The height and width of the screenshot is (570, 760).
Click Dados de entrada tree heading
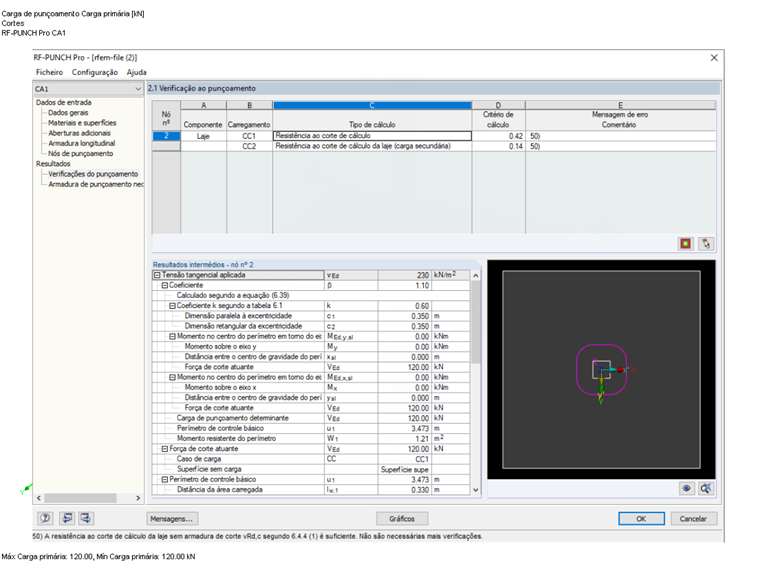coord(63,102)
